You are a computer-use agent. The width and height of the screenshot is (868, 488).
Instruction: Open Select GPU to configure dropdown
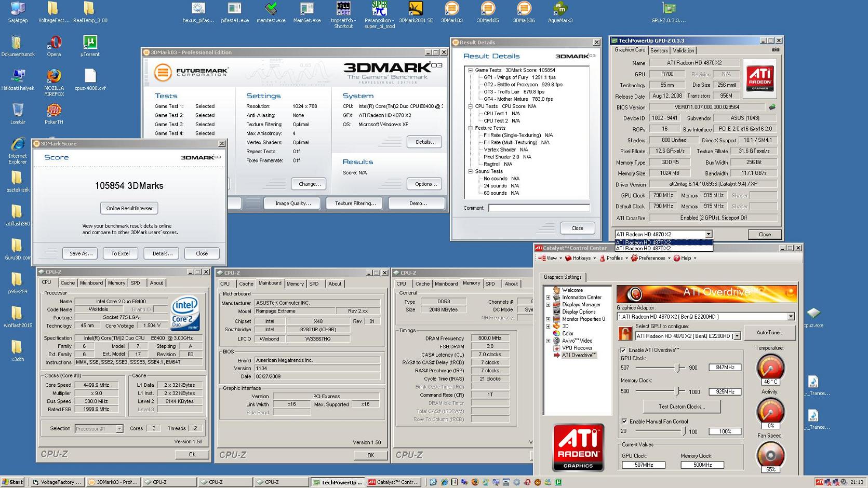point(737,336)
